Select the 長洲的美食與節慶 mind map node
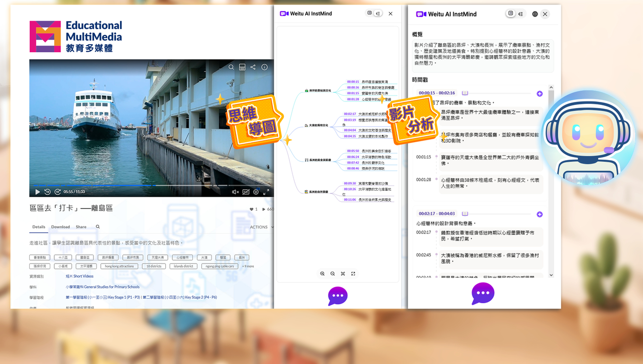Viewport: 643px width, 364px height. [x=318, y=160]
